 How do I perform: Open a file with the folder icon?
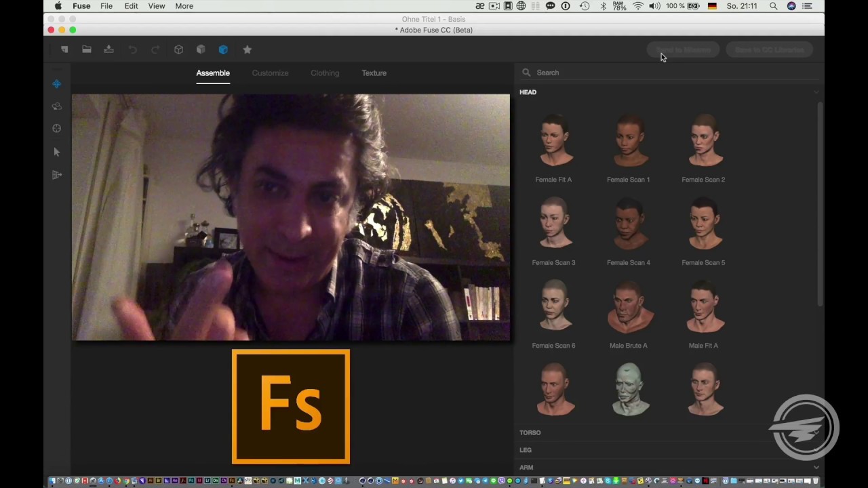pyautogui.click(x=87, y=49)
